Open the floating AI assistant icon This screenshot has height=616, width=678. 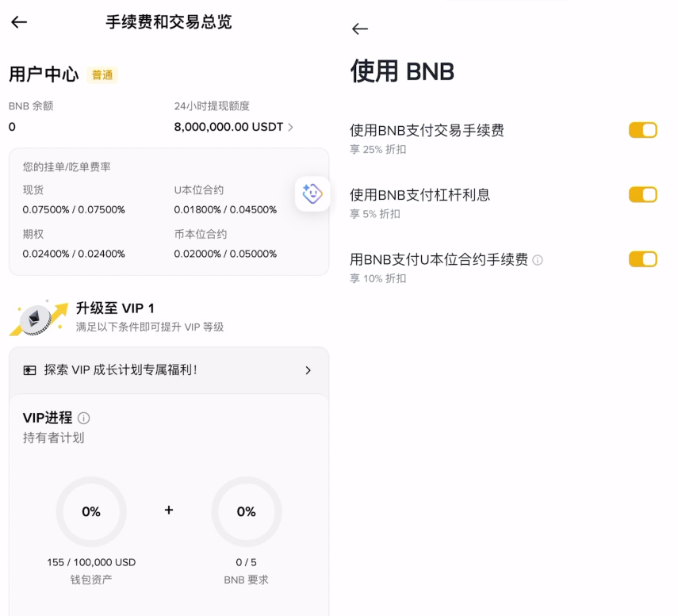click(312, 193)
